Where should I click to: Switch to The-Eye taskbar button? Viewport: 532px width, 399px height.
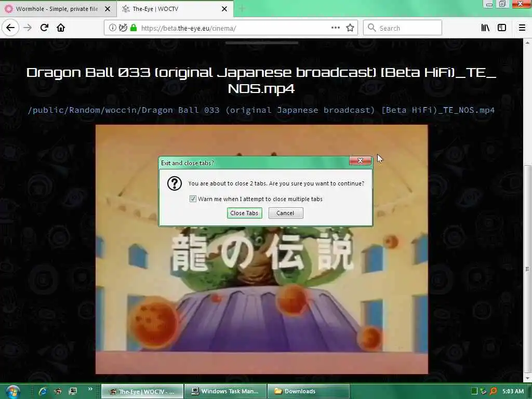click(x=142, y=392)
